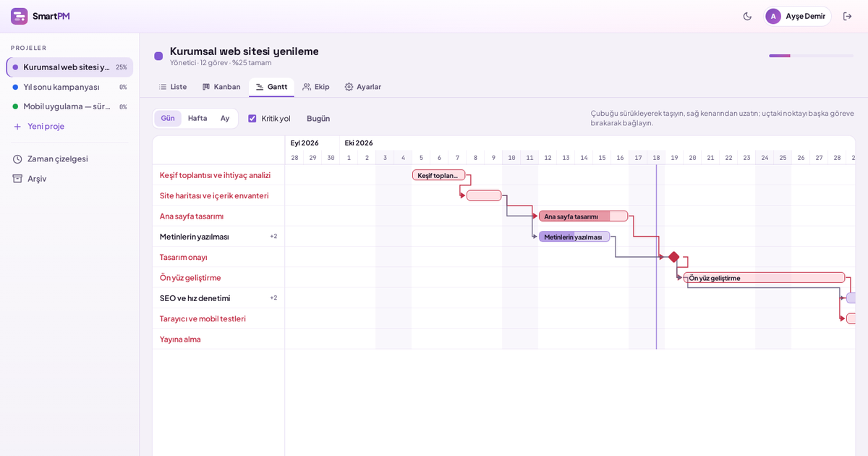Click the project title Kurumsal web sitesi yenileme
This screenshot has width=868, height=456.
click(244, 51)
